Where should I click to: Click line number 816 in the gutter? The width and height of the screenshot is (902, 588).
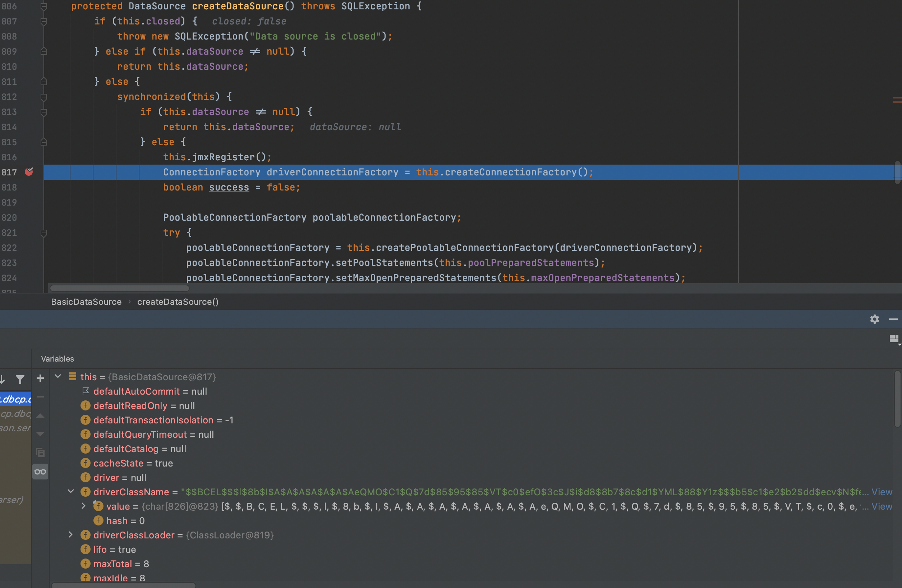(x=9, y=157)
